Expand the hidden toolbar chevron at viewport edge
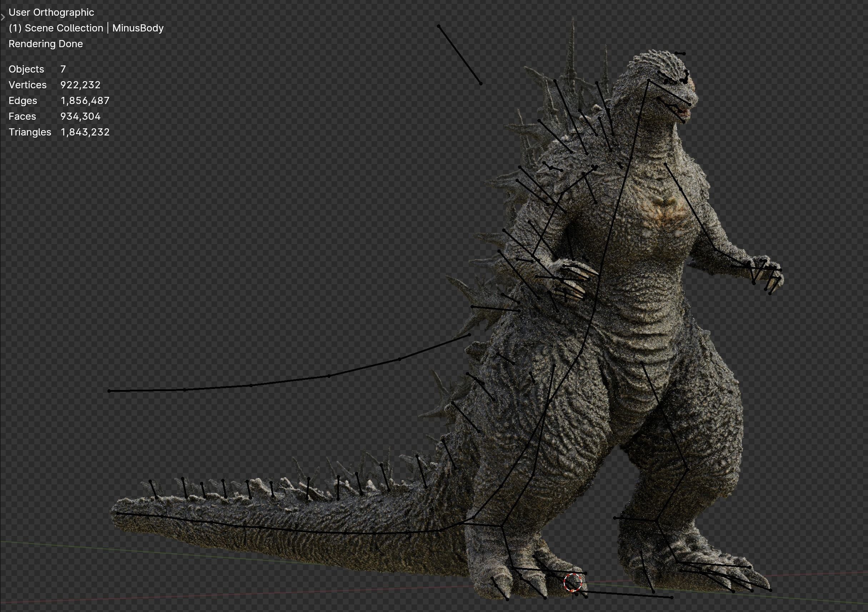Screen dimensions: 868x612 (3, 17)
